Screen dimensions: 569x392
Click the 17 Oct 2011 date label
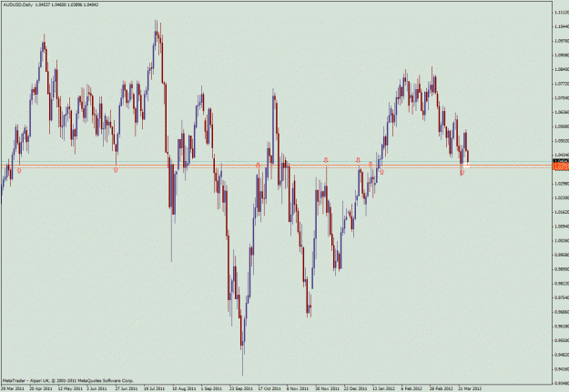point(269,388)
